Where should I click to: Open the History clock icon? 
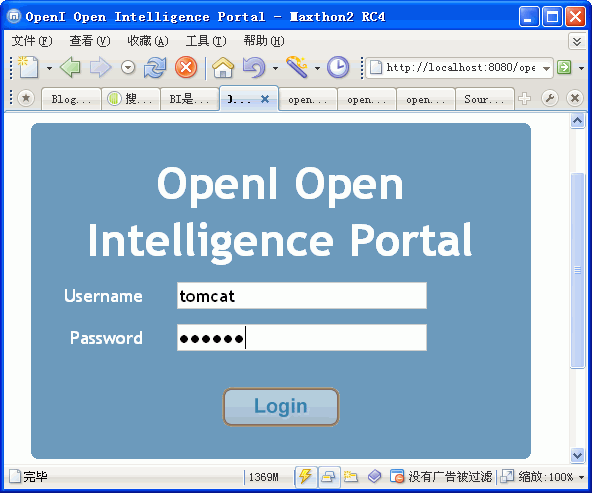(x=338, y=68)
